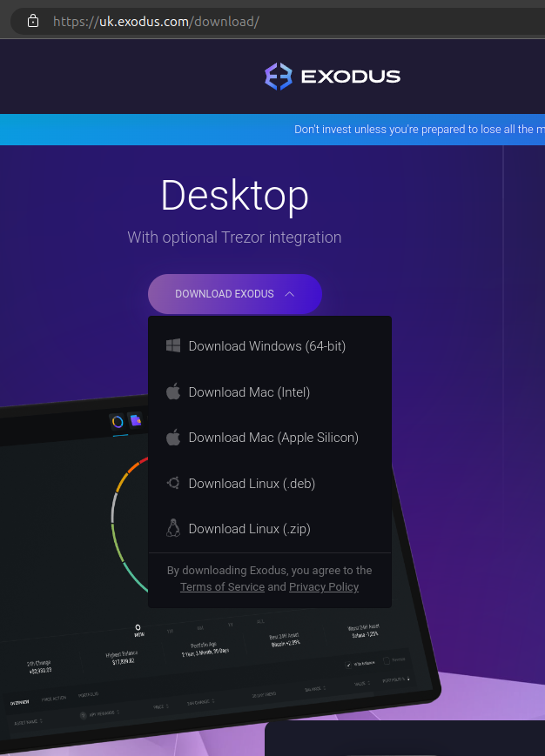Open the Privacy Policy link
This screenshot has height=756, width=545.
(x=324, y=586)
